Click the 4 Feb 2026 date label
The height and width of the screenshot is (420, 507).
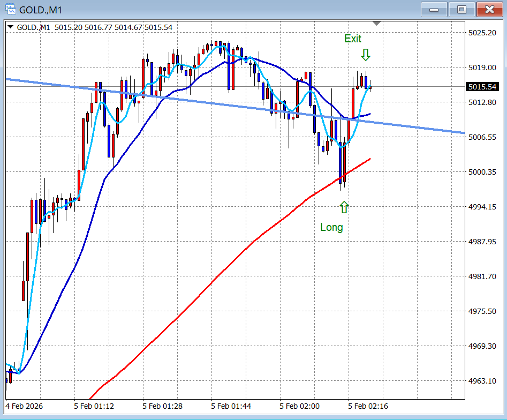(x=25, y=406)
